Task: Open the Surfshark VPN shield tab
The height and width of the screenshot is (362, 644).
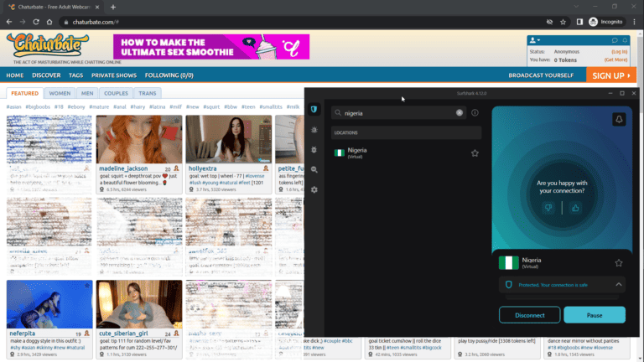Action: [x=314, y=110]
